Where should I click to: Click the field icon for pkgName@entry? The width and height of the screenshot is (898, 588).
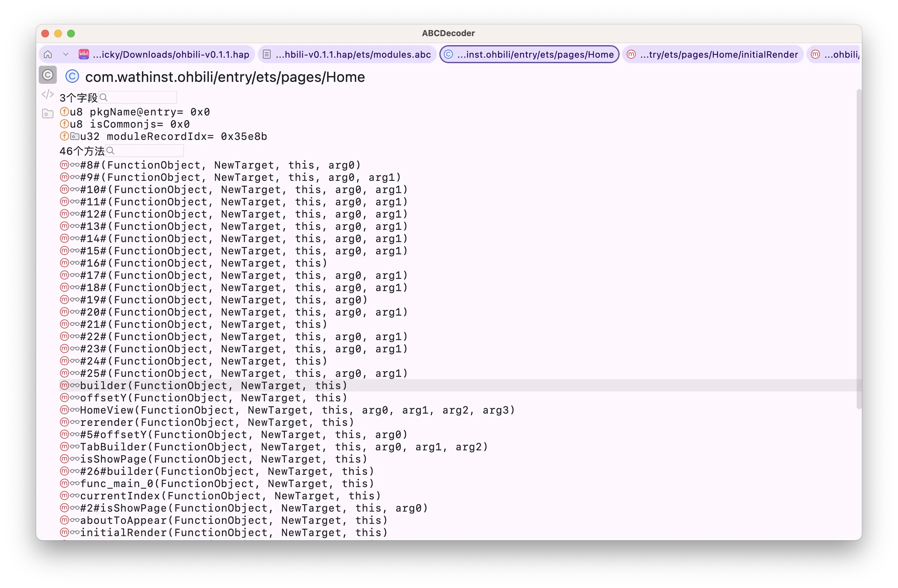pyautogui.click(x=65, y=112)
